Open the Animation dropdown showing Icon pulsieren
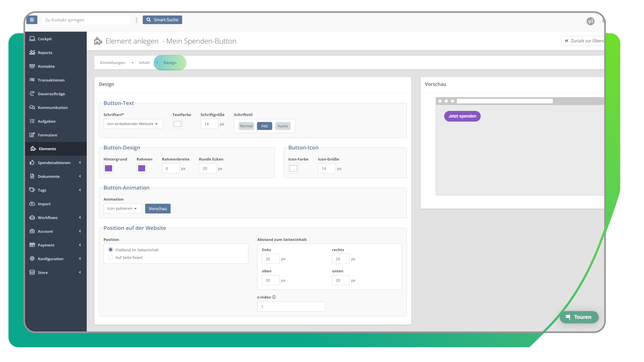The height and width of the screenshot is (362, 644). [x=123, y=208]
